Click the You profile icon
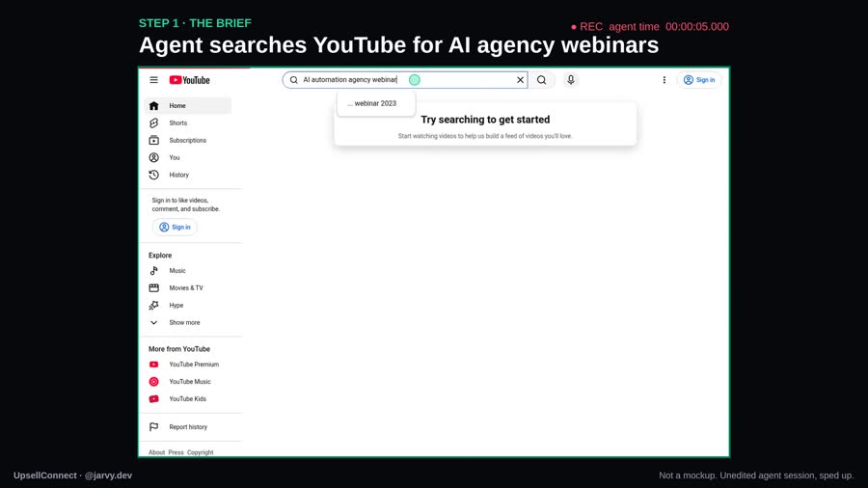 [x=154, y=158]
